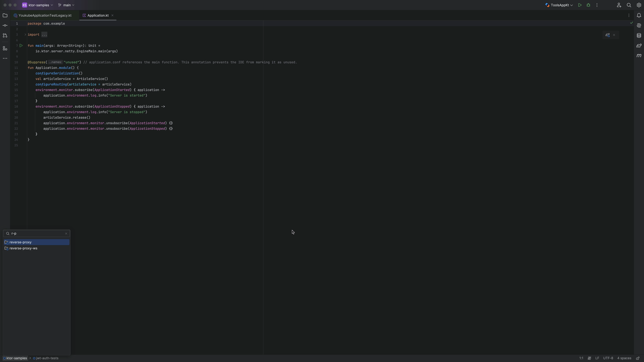This screenshot has width=644, height=362.
Task: Dismiss the Load Gradle Changes popup
Action: click(x=614, y=35)
